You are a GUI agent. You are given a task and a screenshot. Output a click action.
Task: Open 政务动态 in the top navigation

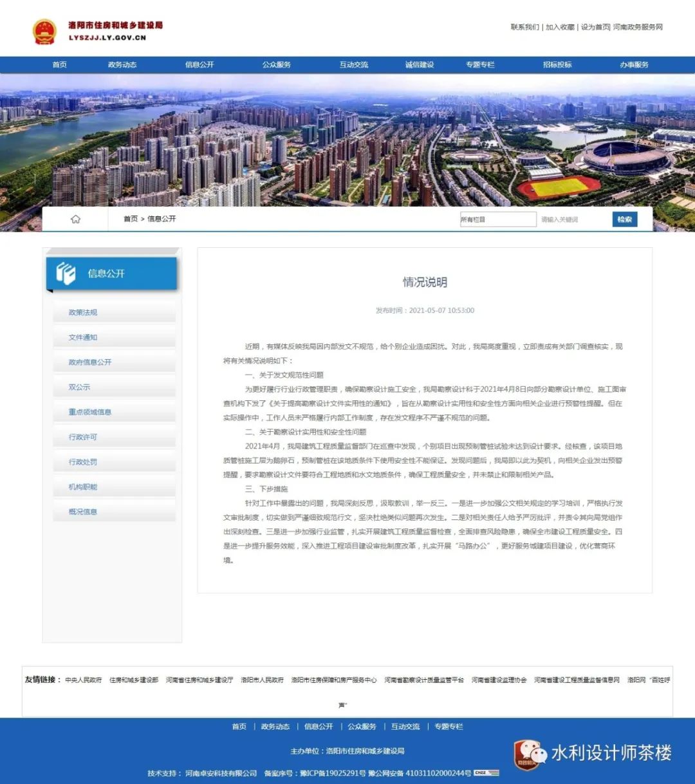coord(122,64)
